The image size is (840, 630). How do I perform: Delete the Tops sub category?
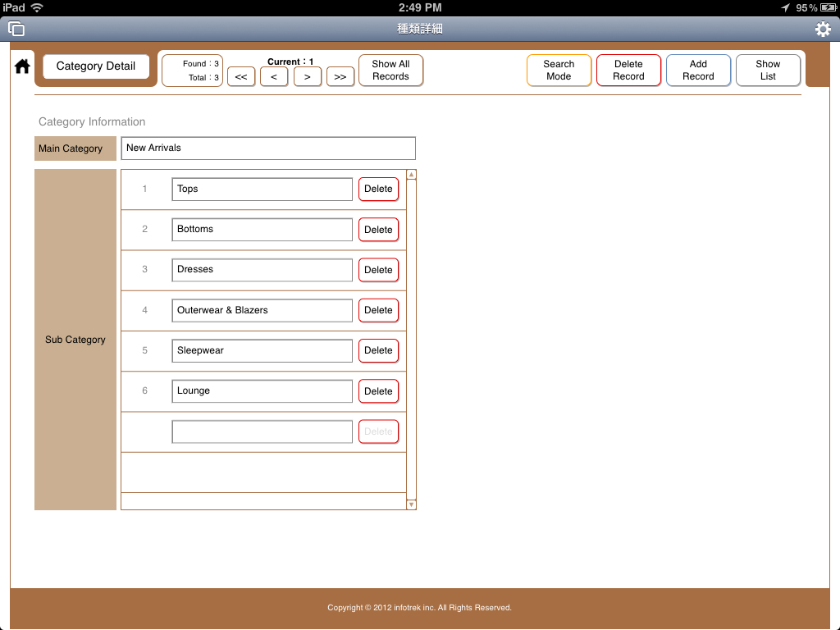[x=378, y=189]
